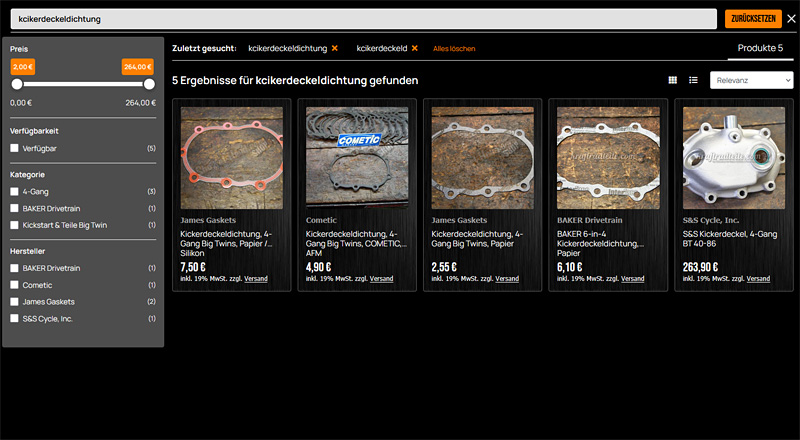
Task: Remove recent search 'kcikerdeckeld'
Action: [415, 48]
